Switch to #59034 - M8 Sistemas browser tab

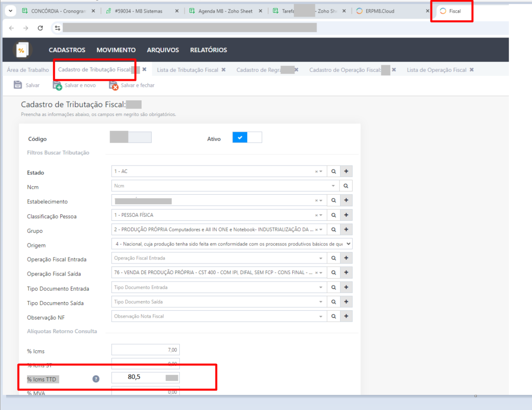(x=139, y=11)
